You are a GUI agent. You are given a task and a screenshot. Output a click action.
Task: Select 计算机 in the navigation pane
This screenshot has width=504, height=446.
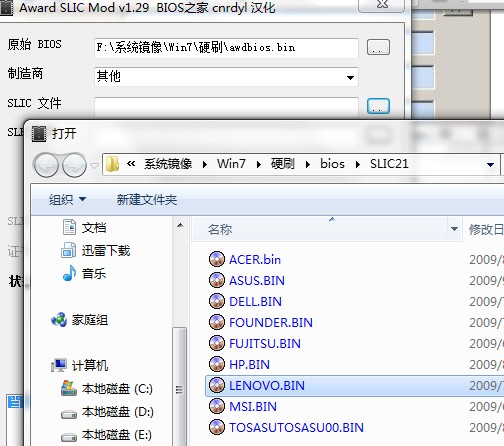(90, 365)
